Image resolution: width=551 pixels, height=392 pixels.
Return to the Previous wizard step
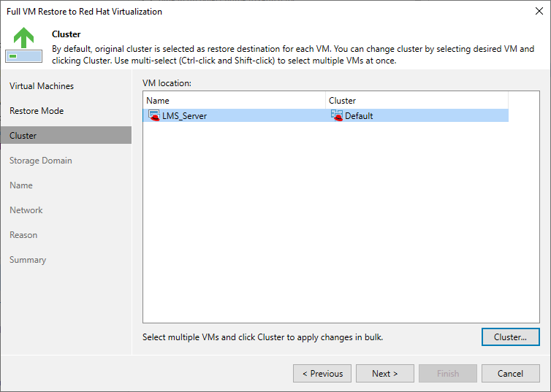click(322, 374)
